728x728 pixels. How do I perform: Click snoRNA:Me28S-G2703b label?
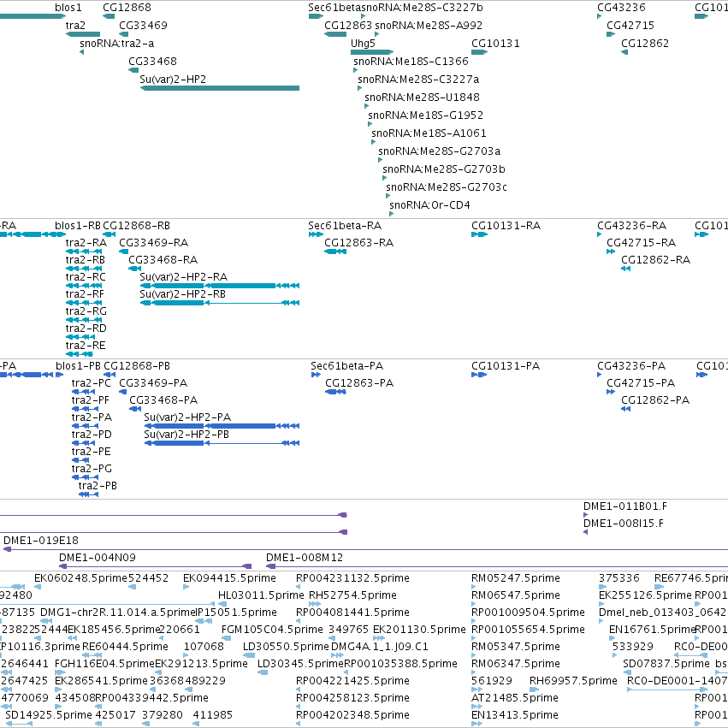(x=443, y=169)
